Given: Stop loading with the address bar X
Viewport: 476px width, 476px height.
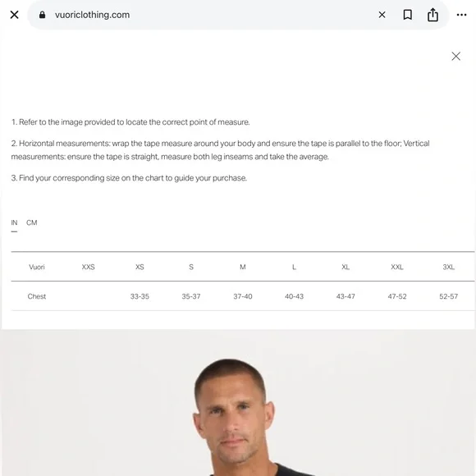Looking at the screenshot, I should click(382, 15).
